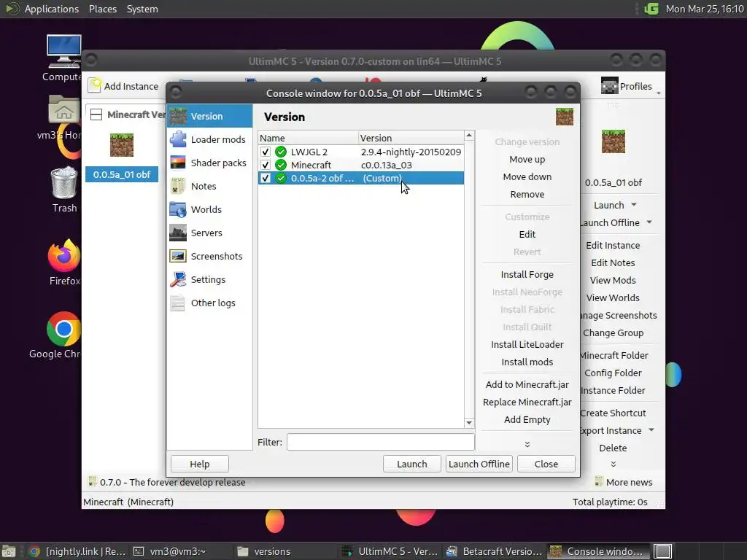Click Move down button
Viewport: 747px width, 560px height.
pyautogui.click(x=527, y=176)
